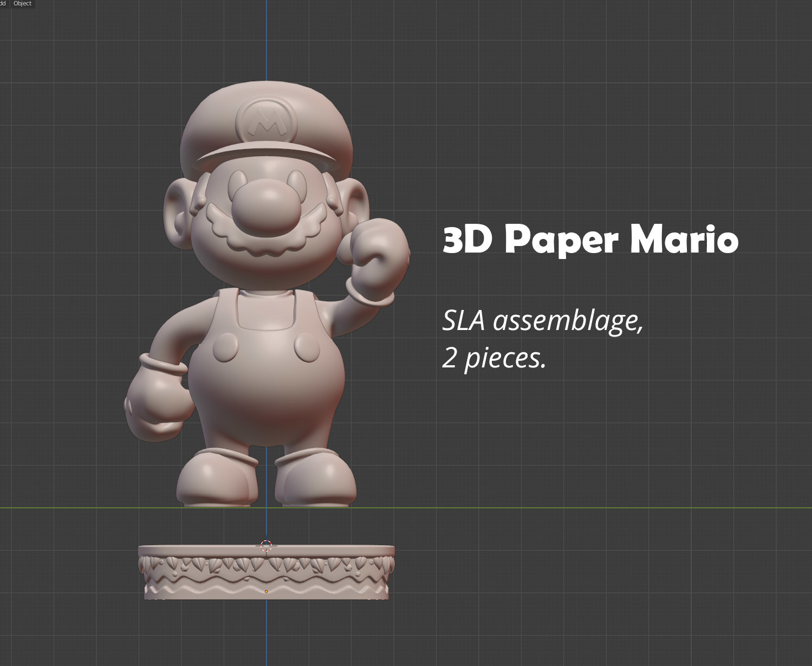Click the orange origin point on the base
812x666 pixels.
pos(265,591)
